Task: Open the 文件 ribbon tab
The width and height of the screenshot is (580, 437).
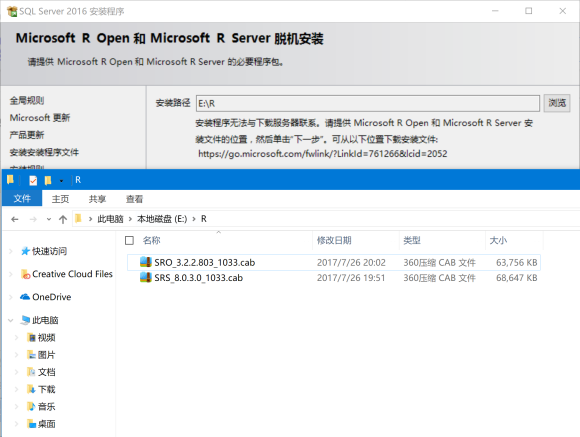Action: tap(22, 198)
